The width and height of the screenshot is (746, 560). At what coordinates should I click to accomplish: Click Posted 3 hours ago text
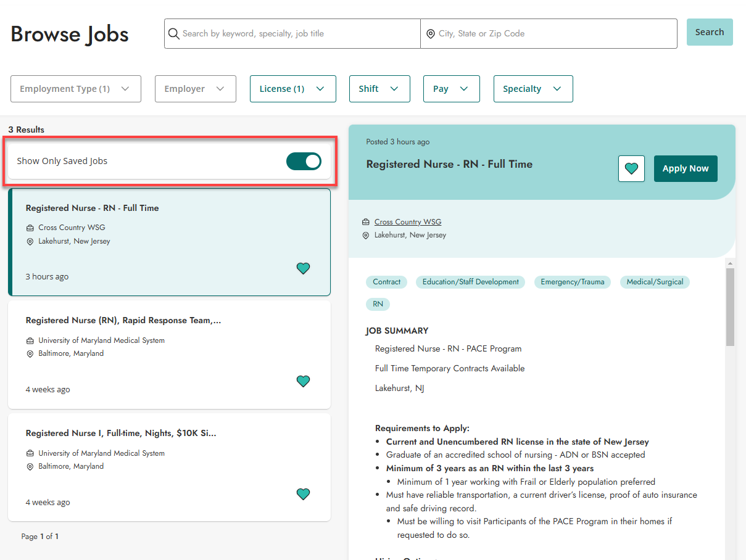[398, 142]
